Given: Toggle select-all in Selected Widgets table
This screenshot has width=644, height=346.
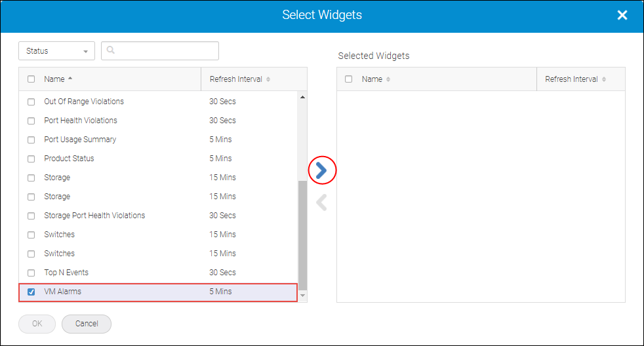Looking at the screenshot, I should click(x=348, y=79).
